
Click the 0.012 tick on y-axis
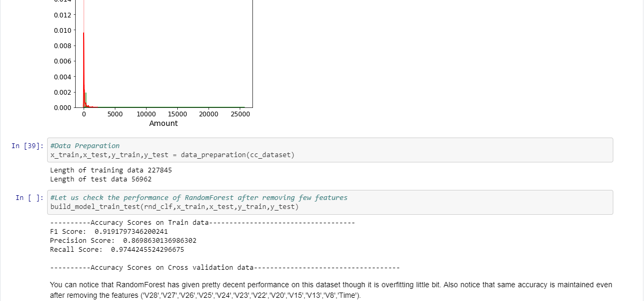coord(62,15)
